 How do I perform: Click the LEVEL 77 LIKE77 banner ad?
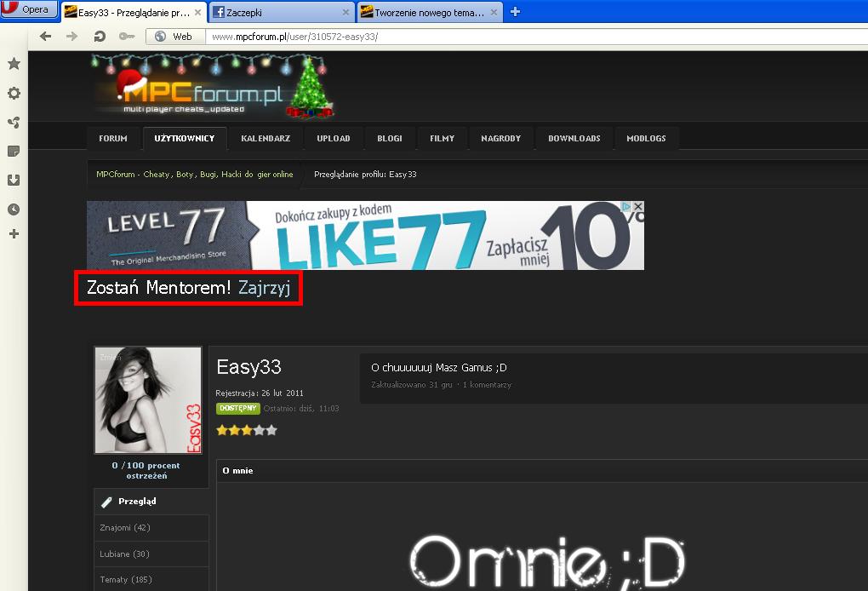pos(365,235)
